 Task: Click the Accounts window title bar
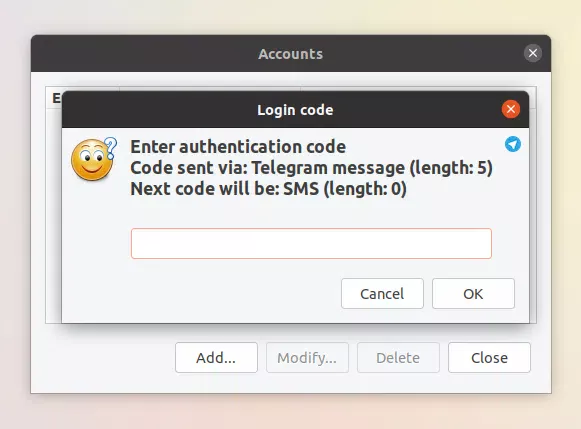[x=290, y=54]
